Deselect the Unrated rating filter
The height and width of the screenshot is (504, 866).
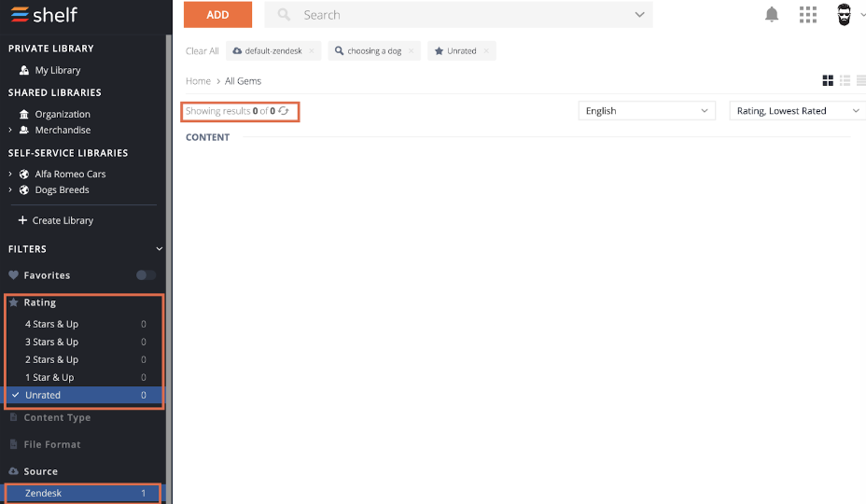tap(84, 395)
